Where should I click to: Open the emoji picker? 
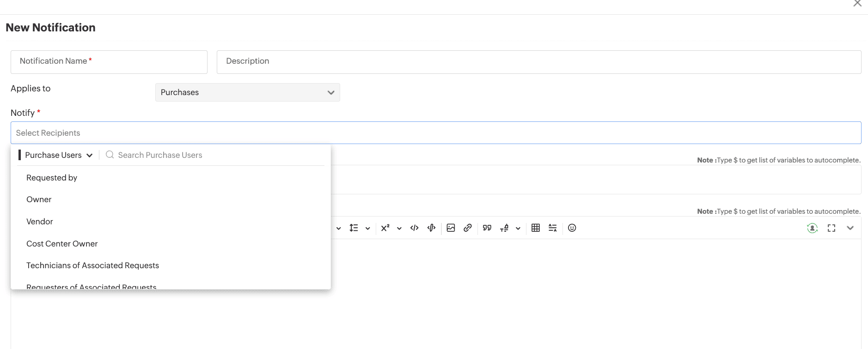pyautogui.click(x=572, y=228)
